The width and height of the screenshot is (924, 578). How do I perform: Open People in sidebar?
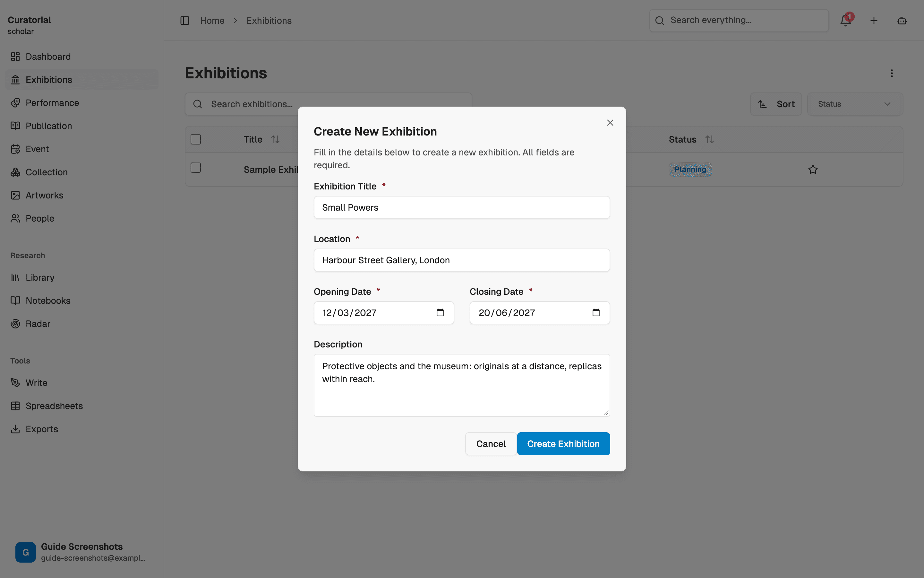[82, 218]
